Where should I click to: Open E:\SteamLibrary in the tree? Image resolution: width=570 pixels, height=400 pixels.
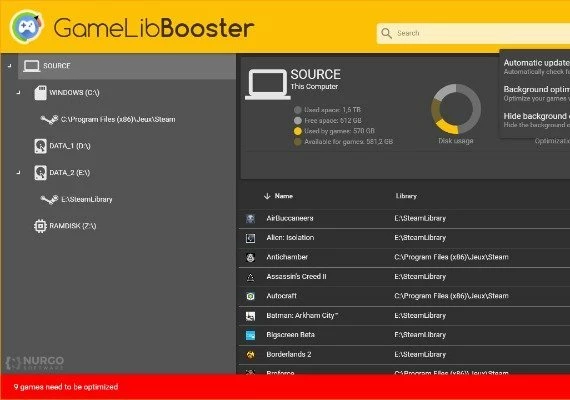pos(87,199)
